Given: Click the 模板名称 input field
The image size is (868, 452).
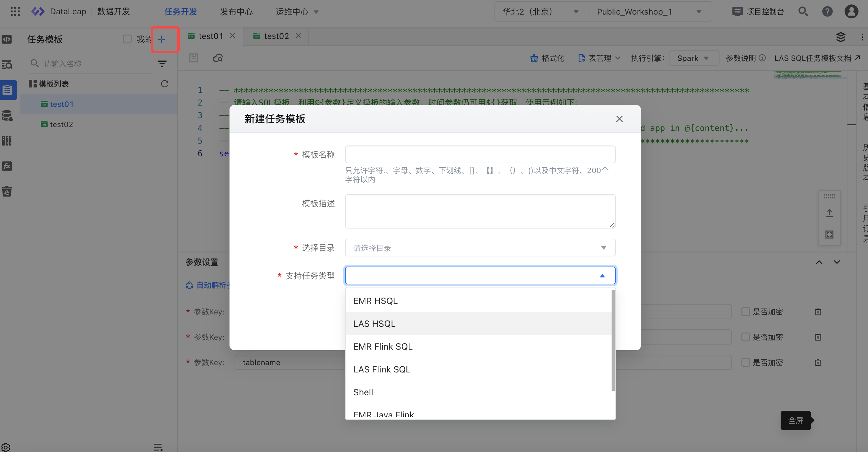Looking at the screenshot, I should (480, 154).
